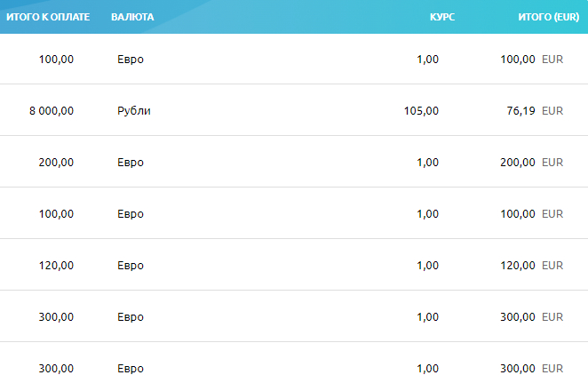Select the 200,00 payment amount in third row
Screen dimensions: 588x383
pyautogui.click(x=56, y=163)
